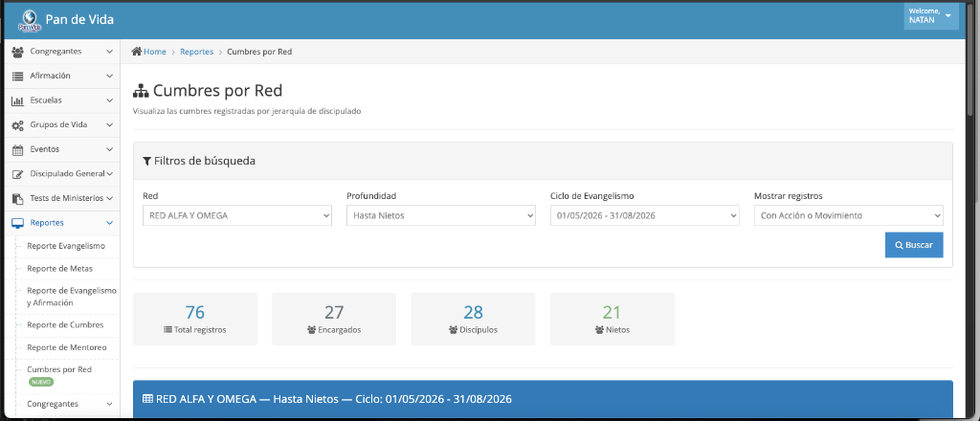Click Cumbres por Red breadcrumb text
The width and height of the screenshot is (980, 421).
point(259,52)
